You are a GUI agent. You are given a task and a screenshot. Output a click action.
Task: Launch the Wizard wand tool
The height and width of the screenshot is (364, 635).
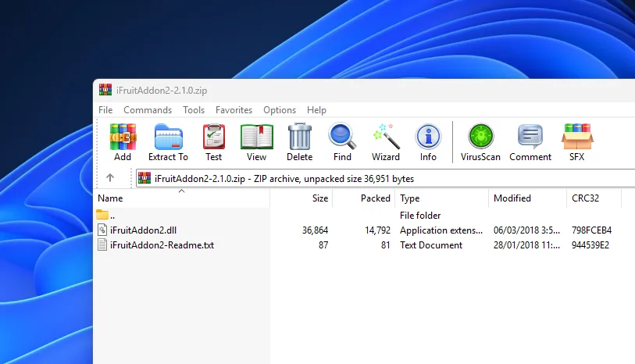pyautogui.click(x=386, y=141)
